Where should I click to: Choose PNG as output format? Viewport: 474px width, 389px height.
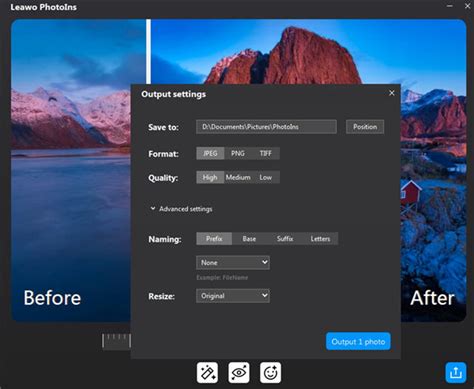tap(238, 153)
